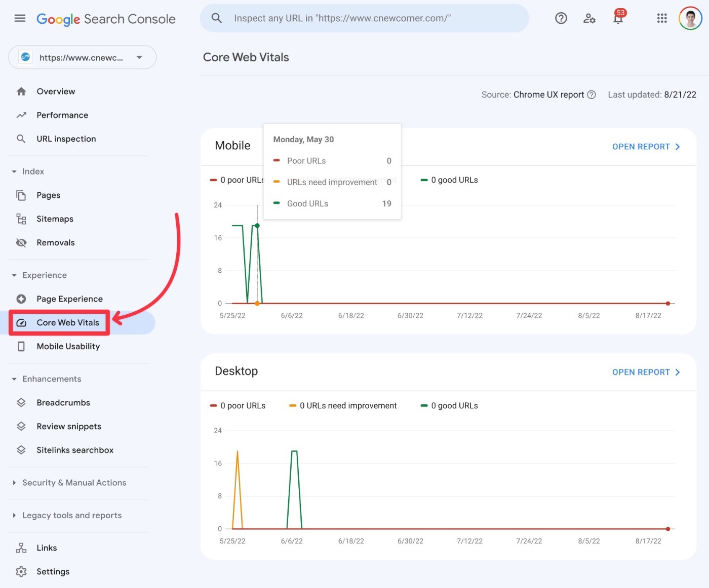Click the Mobile Usability phone icon
This screenshot has height=588, width=709.
coord(21,346)
